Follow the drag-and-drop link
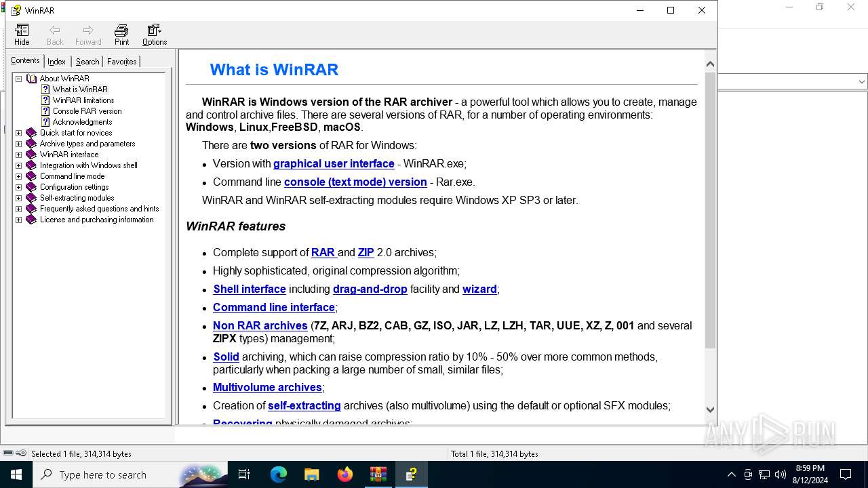The width and height of the screenshot is (868, 488). pos(370,289)
